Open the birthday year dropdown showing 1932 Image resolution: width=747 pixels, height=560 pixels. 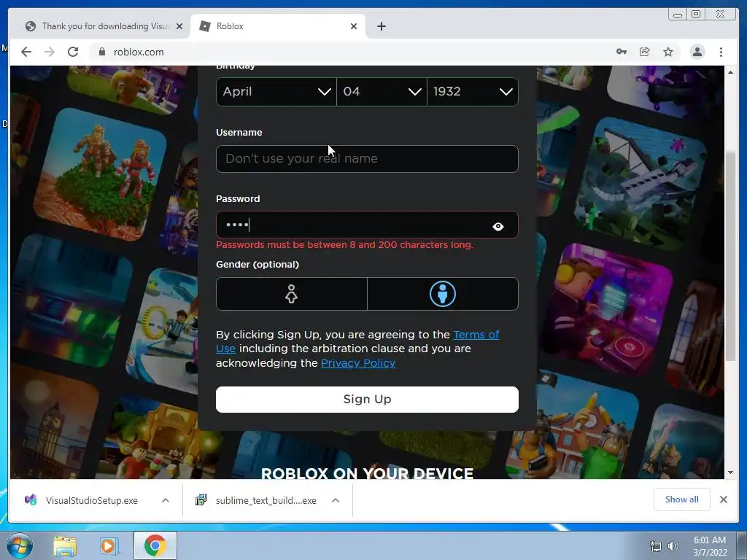pyautogui.click(x=473, y=91)
